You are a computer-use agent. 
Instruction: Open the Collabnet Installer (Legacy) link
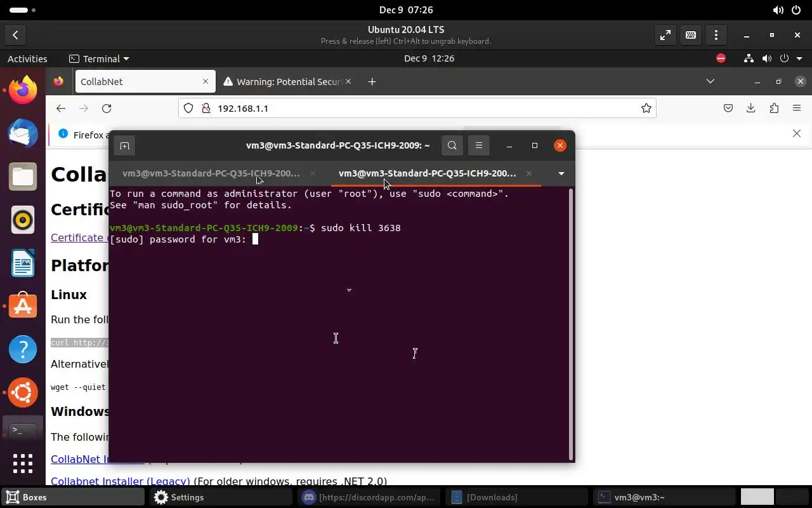pyautogui.click(x=121, y=481)
